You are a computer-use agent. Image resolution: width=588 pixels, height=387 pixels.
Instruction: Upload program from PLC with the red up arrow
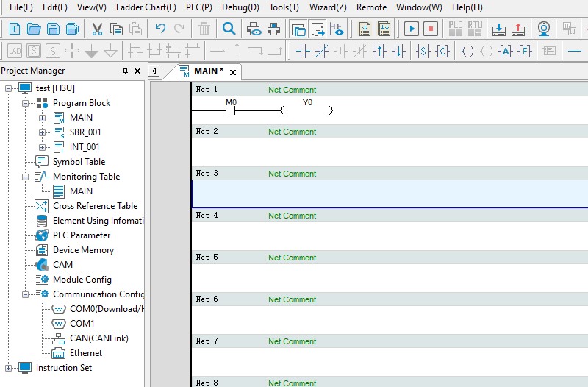(518, 29)
